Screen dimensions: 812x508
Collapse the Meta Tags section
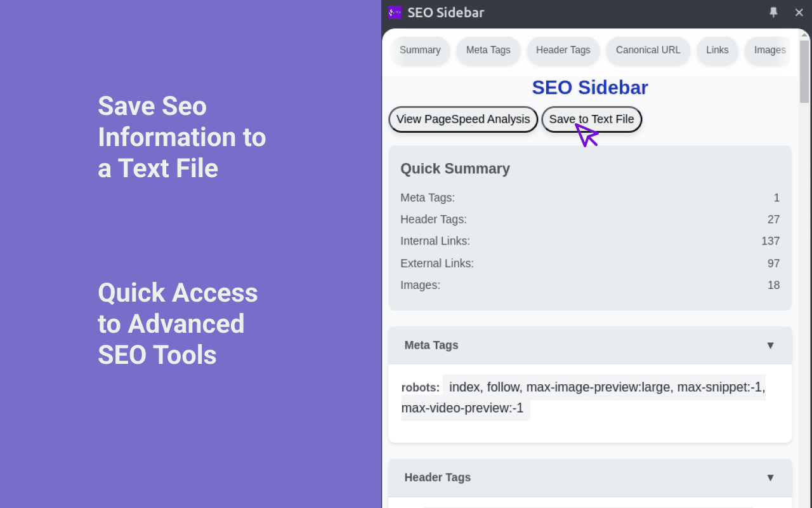pyautogui.click(x=771, y=345)
